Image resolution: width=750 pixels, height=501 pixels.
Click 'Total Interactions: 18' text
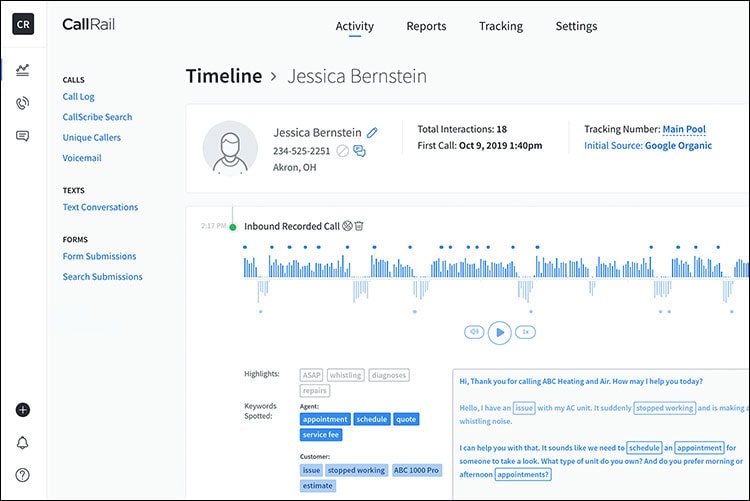[462, 129]
